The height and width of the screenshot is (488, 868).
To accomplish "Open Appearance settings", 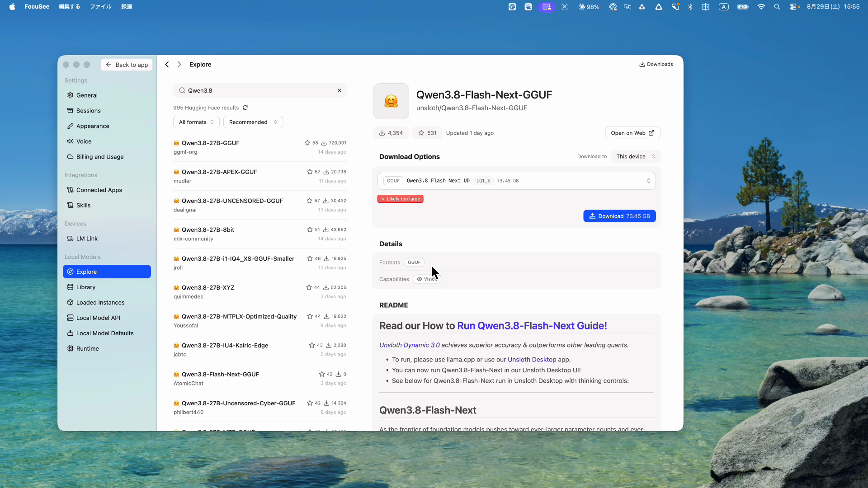I will click(107, 126).
